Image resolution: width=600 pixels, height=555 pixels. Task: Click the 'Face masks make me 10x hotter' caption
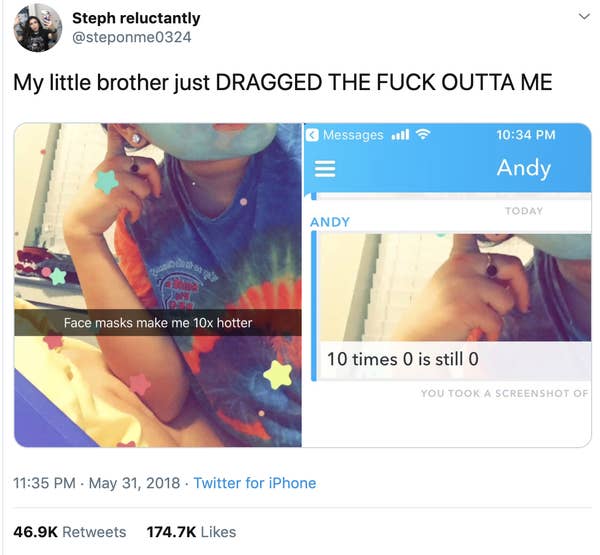tap(158, 323)
